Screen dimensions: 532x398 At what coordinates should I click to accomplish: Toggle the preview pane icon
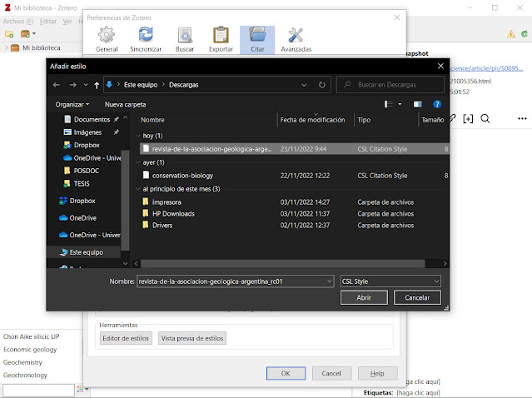point(417,104)
